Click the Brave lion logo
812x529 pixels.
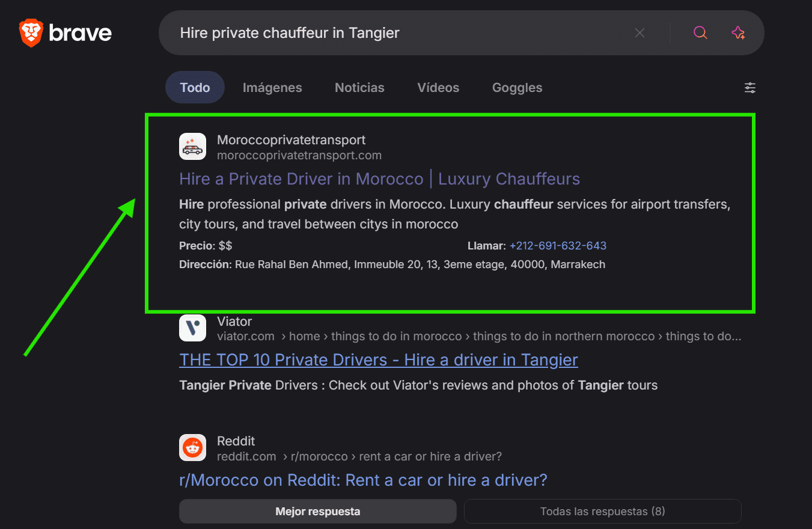tap(31, 32)
